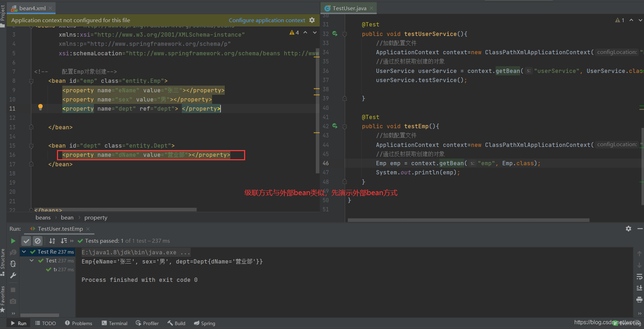Screen dimensions: 644x329
Task: Click the TestUser.java horizontal scrollbar
Action: 468,220
